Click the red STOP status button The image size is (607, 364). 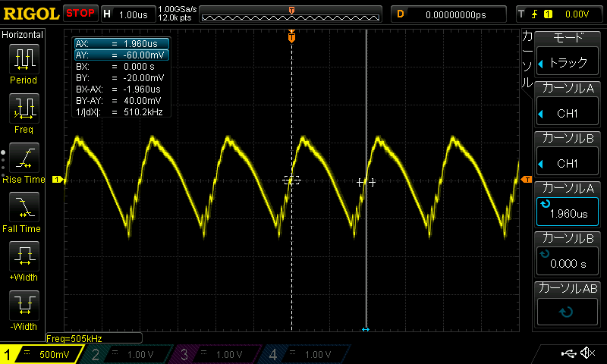click(x=80, y=14)
